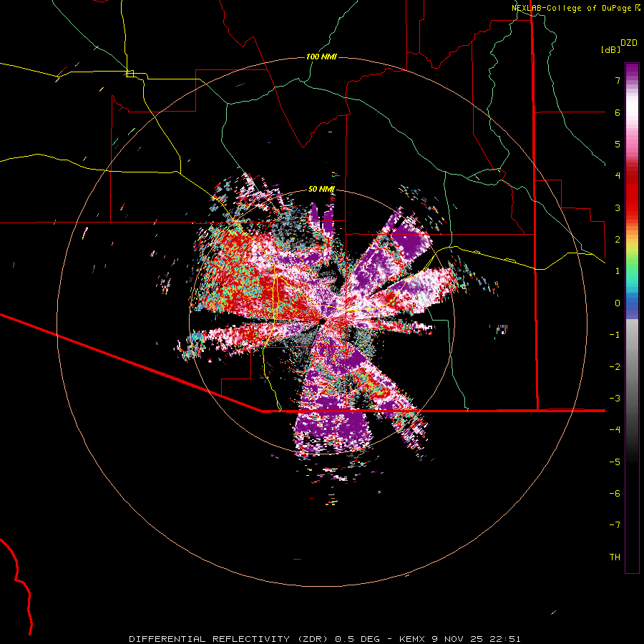The width and height of the screenshot is (644, 644).
Task: Click the -1 value on color scale
Action: coord(615,335)
